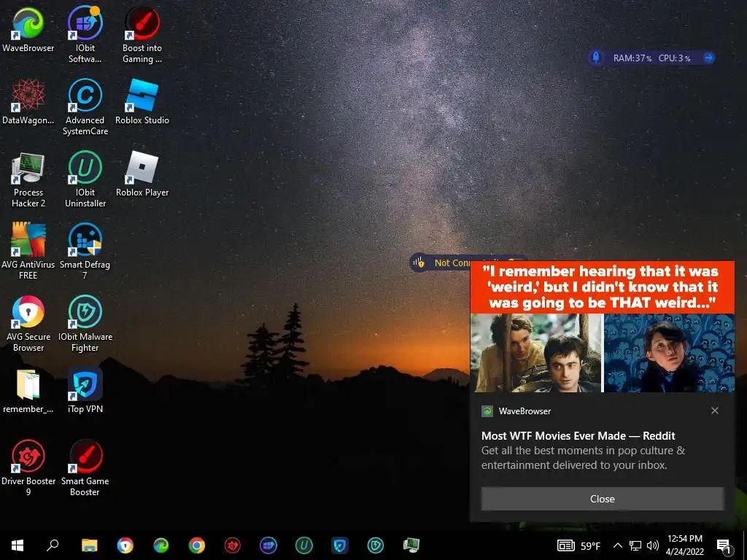Expand the RAM/CPU widget arrow

click(708, 58)
